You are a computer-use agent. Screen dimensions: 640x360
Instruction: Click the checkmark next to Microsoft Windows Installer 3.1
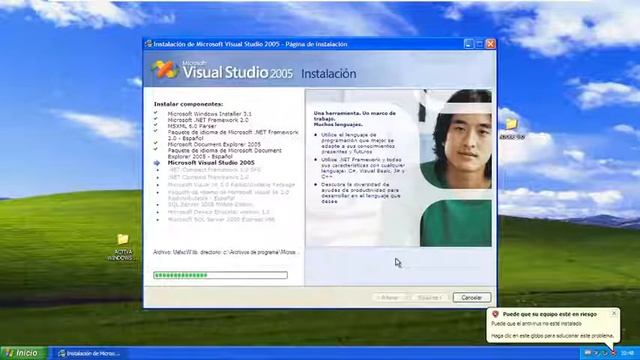click(156, 113)
